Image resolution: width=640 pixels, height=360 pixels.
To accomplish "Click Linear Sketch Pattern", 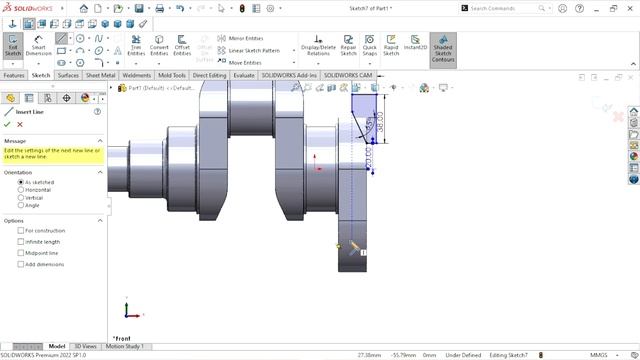I will [x=249, y=51].
